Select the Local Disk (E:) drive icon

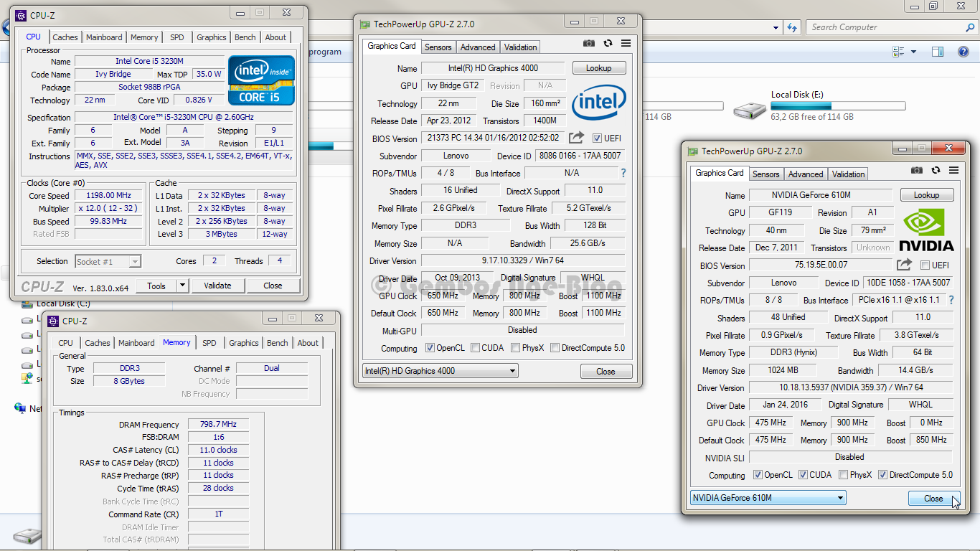750,110
